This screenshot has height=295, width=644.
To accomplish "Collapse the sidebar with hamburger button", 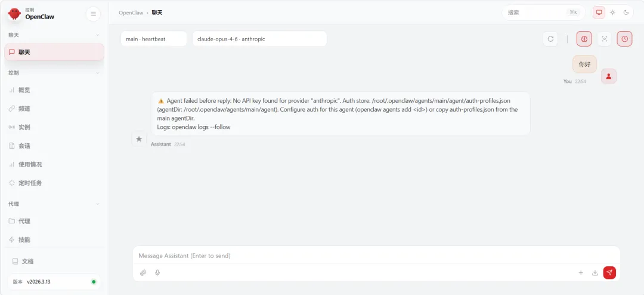I will pyautogui.click(x=93, y=14).
